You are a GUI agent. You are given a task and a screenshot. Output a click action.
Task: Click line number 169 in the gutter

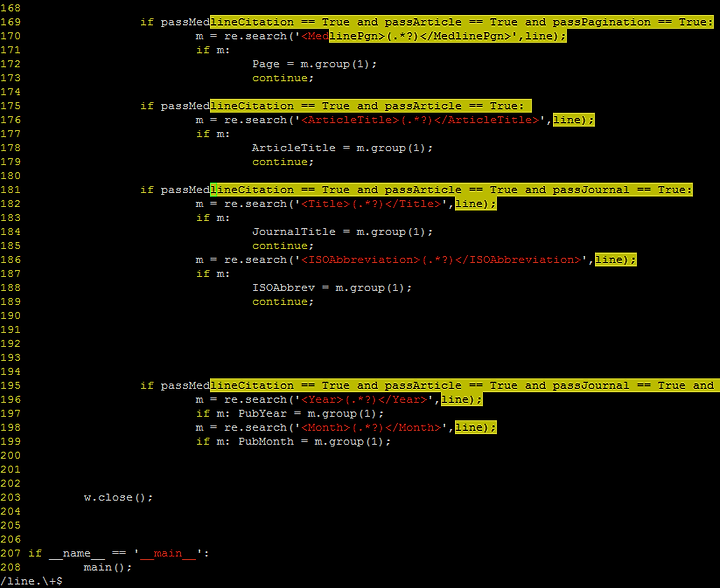coord(11,22)
